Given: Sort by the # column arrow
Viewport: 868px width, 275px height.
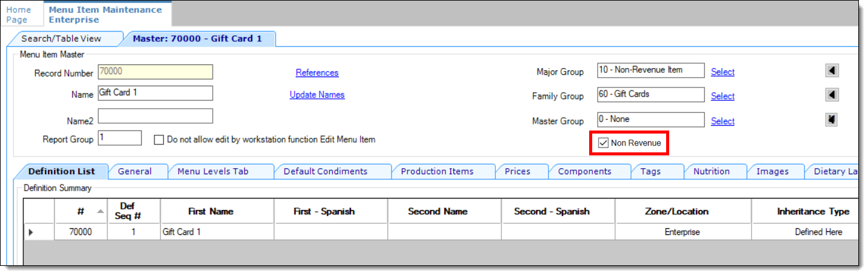Looking at the screenshot, I should [x=100, y=211].
